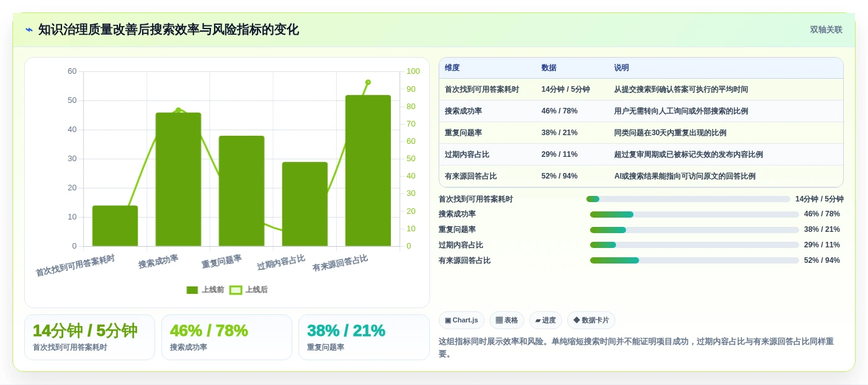This screenshot has width=868, height=385.
Task: Click the 有来源回答占比 table row cell
Action: 471,176
